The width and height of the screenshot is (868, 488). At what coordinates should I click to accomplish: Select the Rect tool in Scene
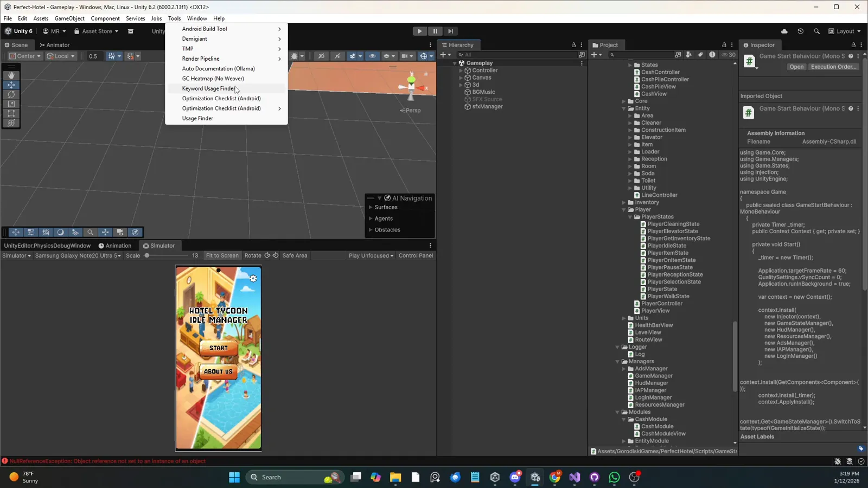(x=11, y=113)
